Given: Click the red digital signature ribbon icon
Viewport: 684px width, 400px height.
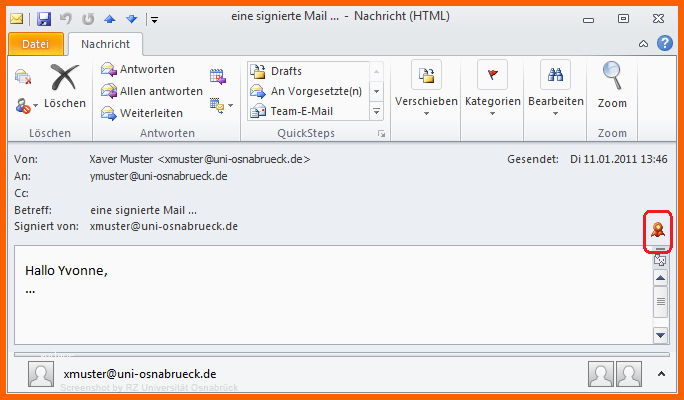Looking at the screenshot, I should tap(657, 229).
